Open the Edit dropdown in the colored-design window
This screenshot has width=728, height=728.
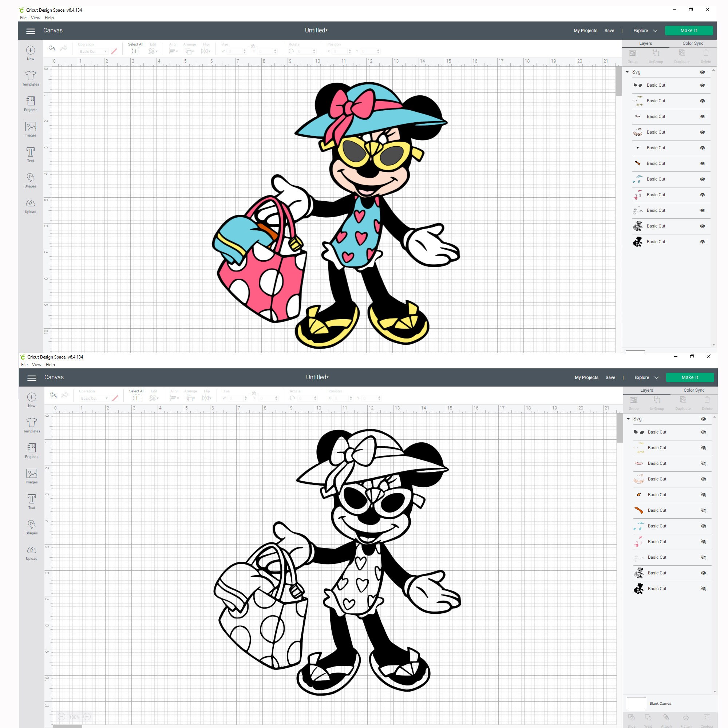(153, 51)
